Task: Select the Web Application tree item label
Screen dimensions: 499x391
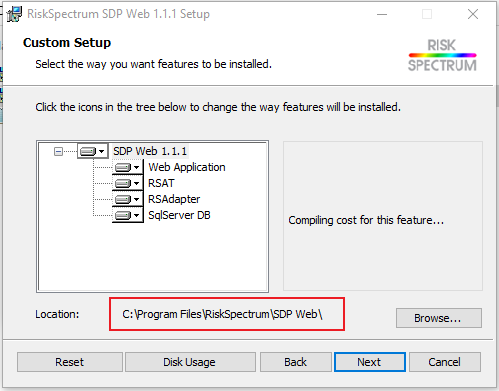Action: (x=187, y=167)
